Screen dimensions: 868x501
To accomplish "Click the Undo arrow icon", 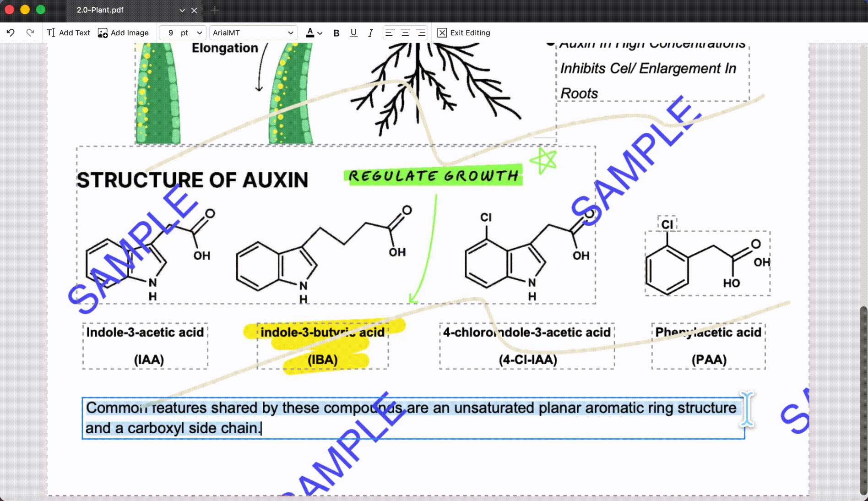I will pos(11,33).
